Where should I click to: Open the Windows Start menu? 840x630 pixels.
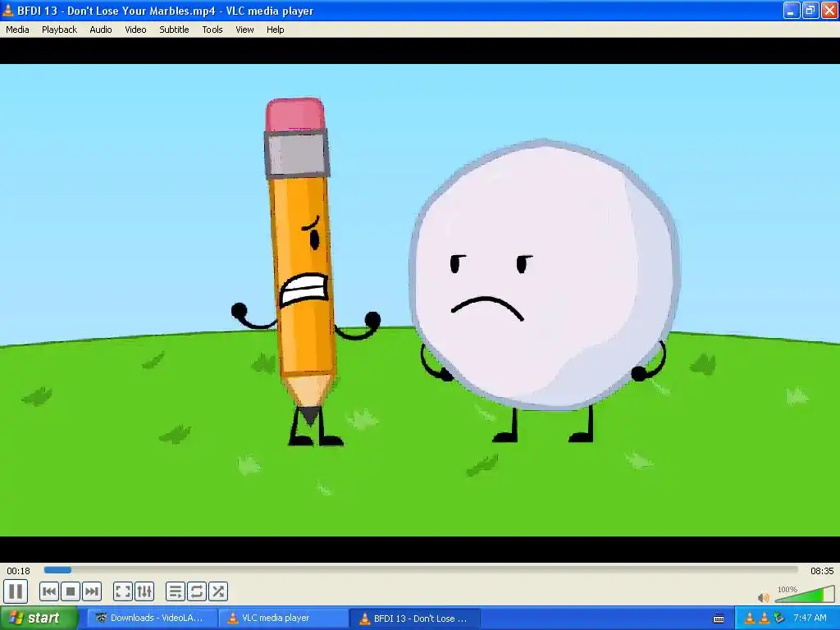[x=39, y=619]
